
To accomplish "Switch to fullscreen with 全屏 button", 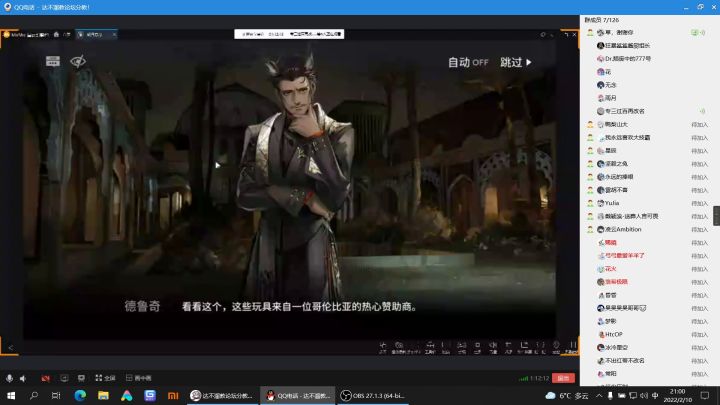I will pyautogui.click(x=105, y=378).
